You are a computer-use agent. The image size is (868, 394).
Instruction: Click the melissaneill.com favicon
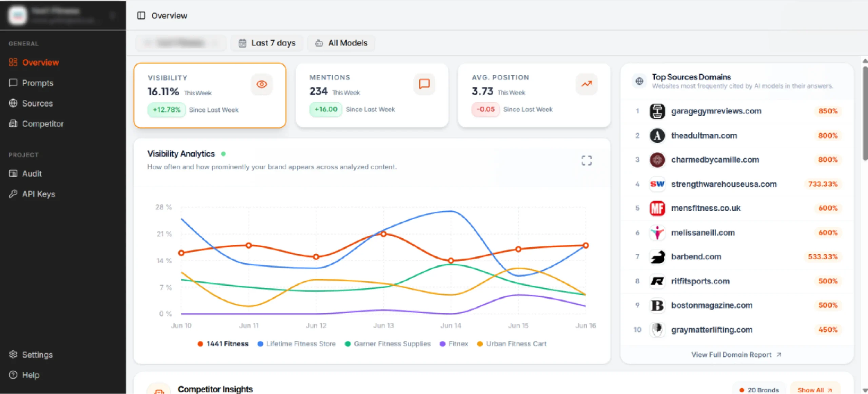[x=657, y=233]
